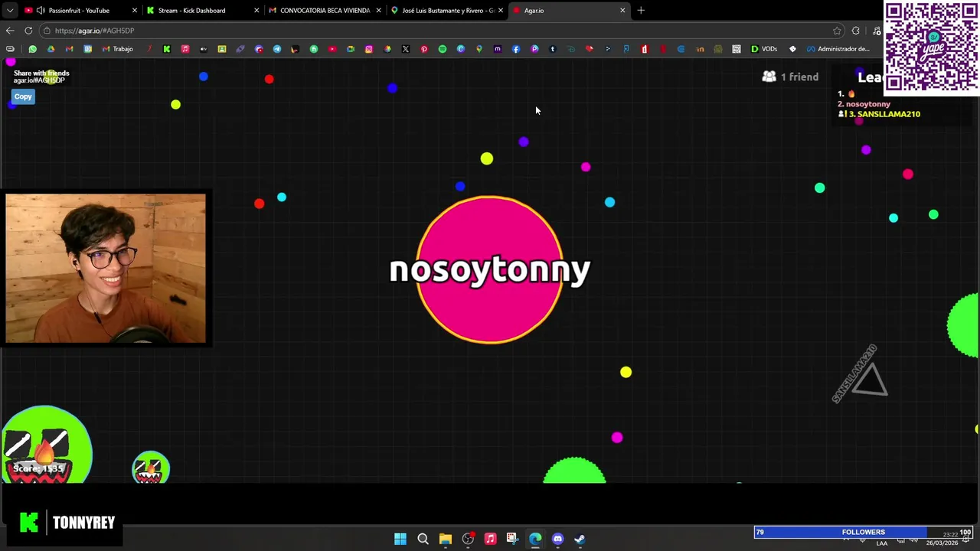
Task: Bookmark this page with the star
Action: (837, 31)
